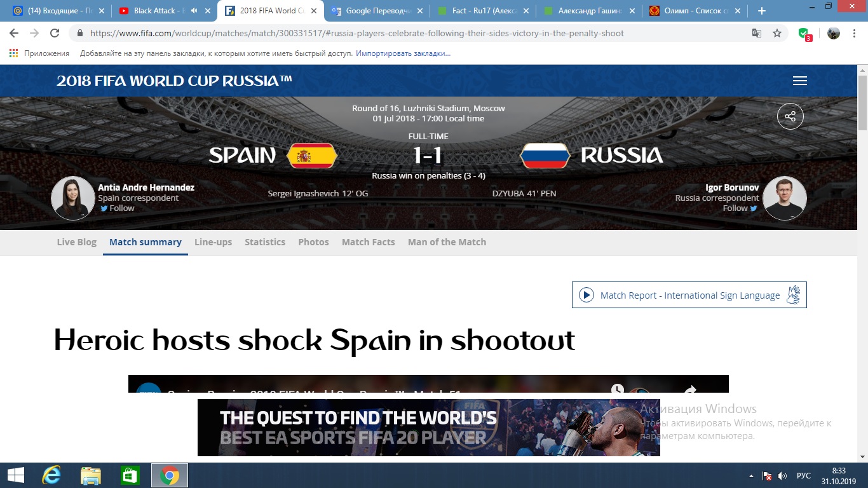Viewport: 868px width, 488px height.
Task: Switch to the Google Translate browser tab
Action: [377, 11]
